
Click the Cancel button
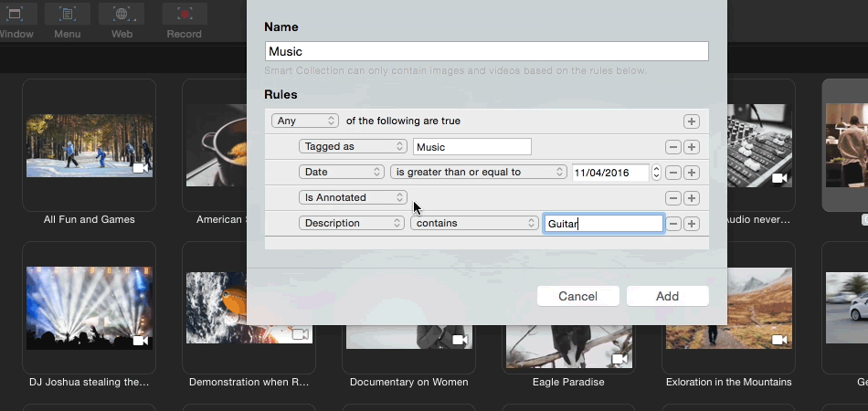(578, 296)
